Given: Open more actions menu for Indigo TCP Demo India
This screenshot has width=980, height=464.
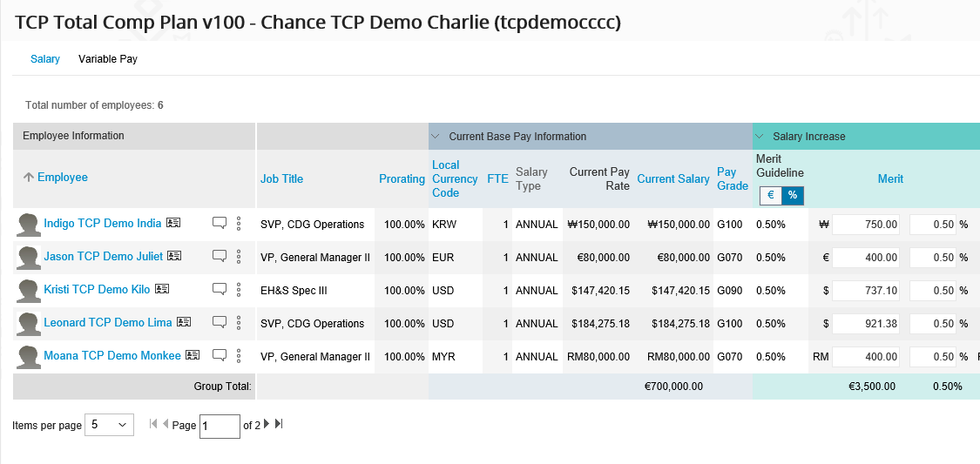Looking at the screenshot, I should pyautogui.click(x=238, y=224).
